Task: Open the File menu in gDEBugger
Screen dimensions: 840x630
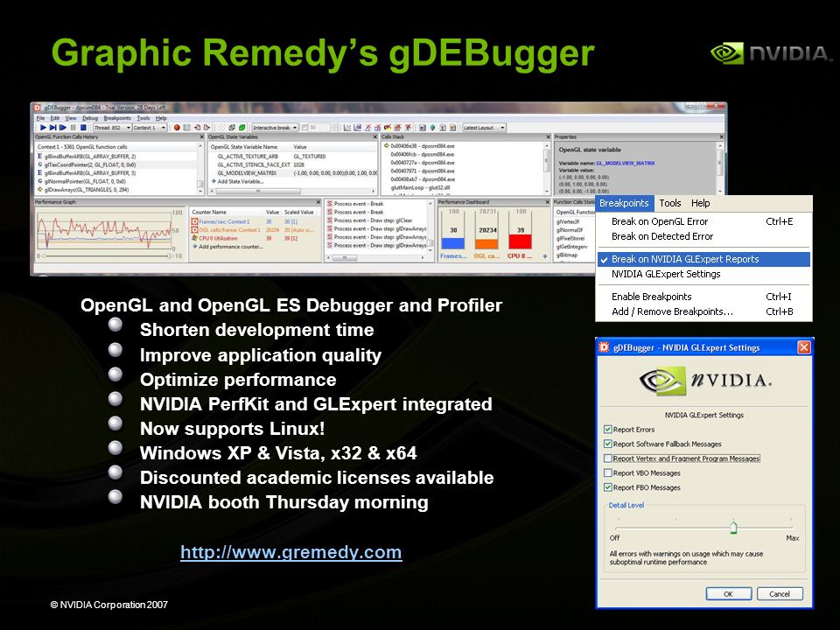Action: pyautogui.click(x=41, y=118)
